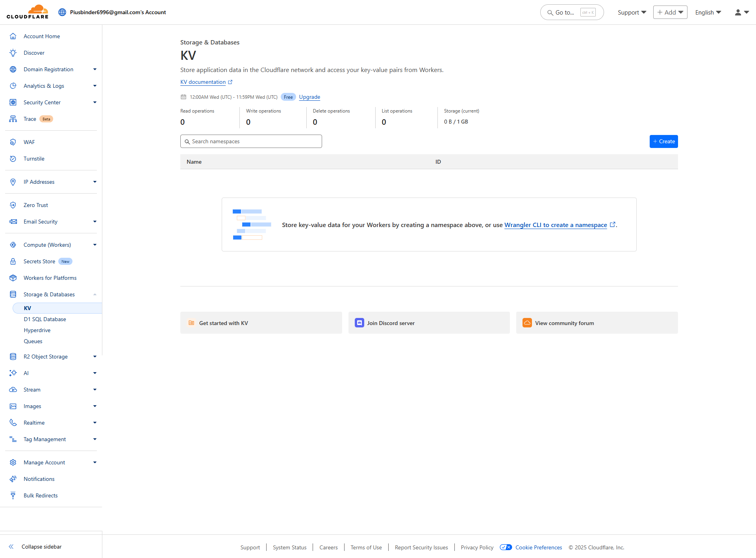Select Hyperdrive in sidebar
Viewport: 756px width, 558px height.
(x=37, y=330)
